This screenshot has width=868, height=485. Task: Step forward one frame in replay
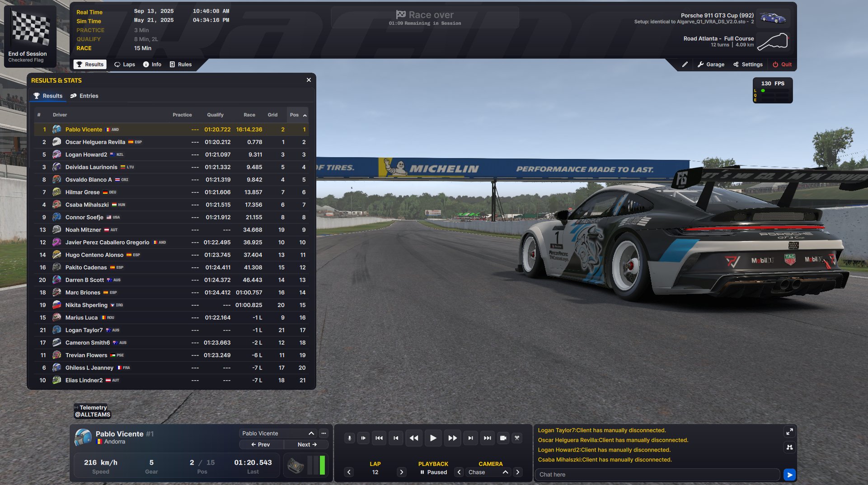pos(470,438)
